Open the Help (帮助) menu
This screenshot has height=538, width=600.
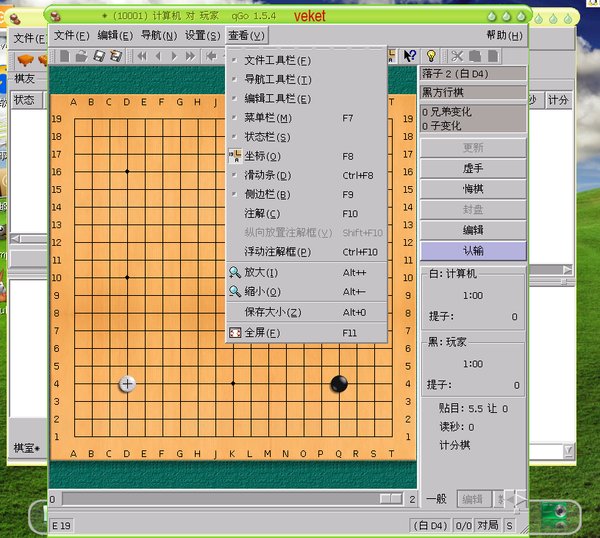[502, 35]
